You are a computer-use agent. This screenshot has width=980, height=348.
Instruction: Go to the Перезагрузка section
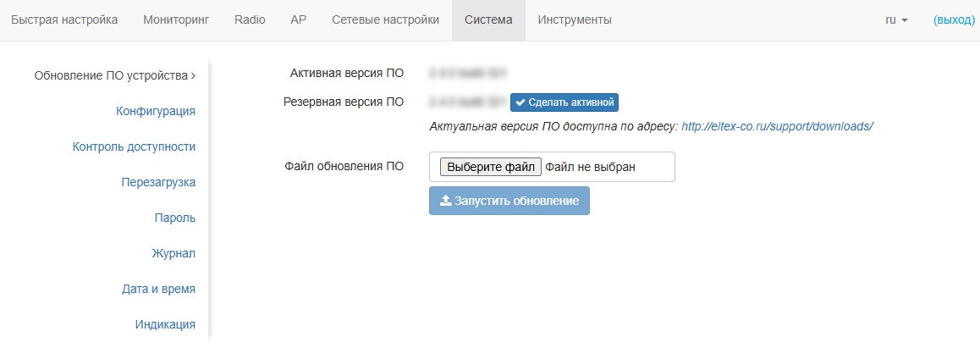coord(158,182)
